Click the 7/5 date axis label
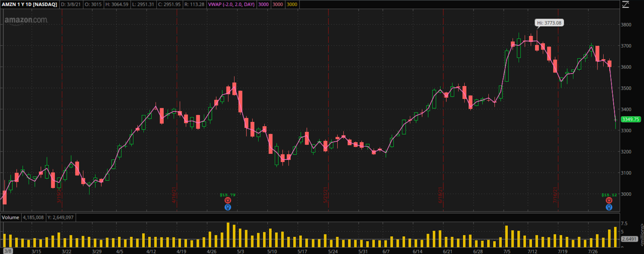The image size is (644, 254). click(507, 251)
